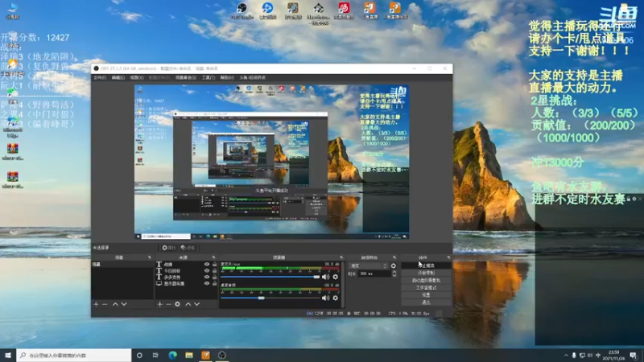644x362 pixels.
Task: Remove the selected source with minus icon
Action: pos(168,304)
